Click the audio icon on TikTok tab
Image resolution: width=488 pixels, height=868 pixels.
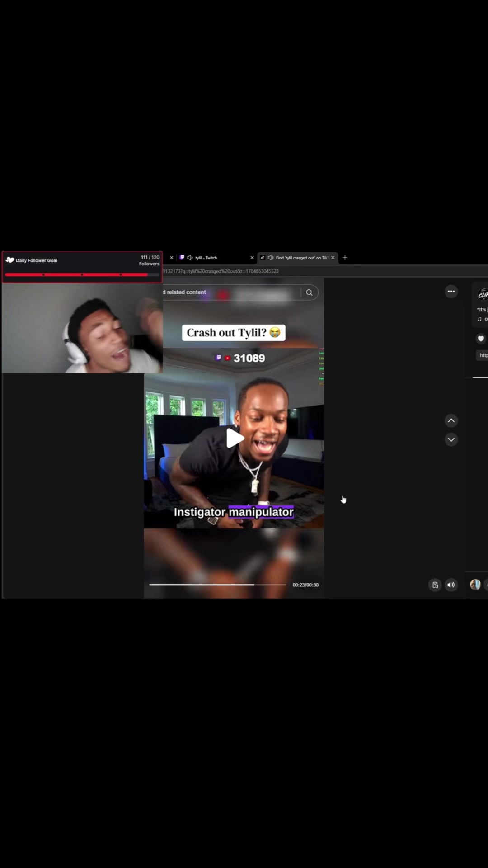click(271, 258)
